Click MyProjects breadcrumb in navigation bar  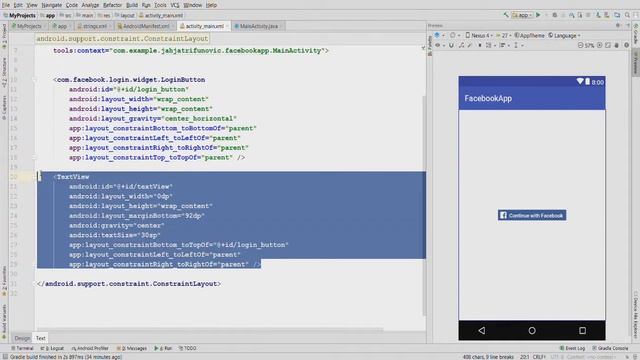point(19,15)
